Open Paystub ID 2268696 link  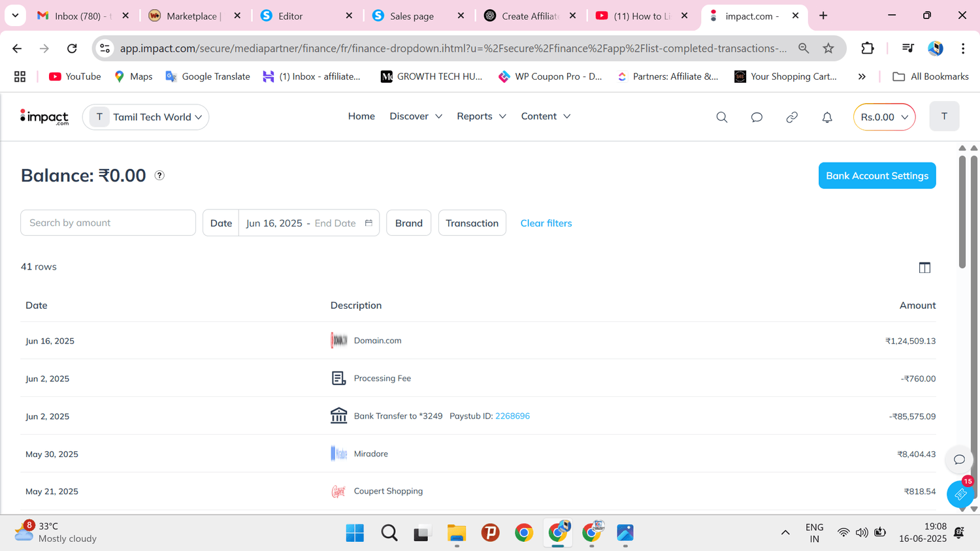[x=512, y=416]
